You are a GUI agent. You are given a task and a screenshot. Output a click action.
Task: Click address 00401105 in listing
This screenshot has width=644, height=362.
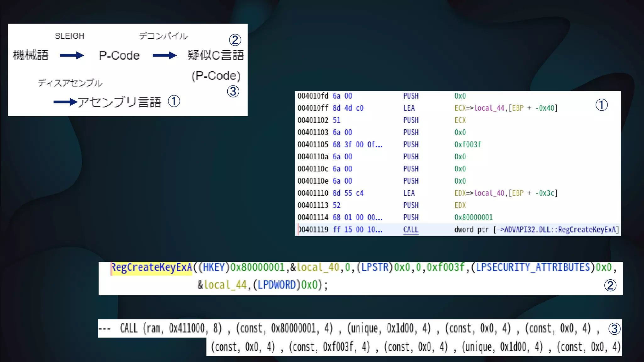click(313, 145)
